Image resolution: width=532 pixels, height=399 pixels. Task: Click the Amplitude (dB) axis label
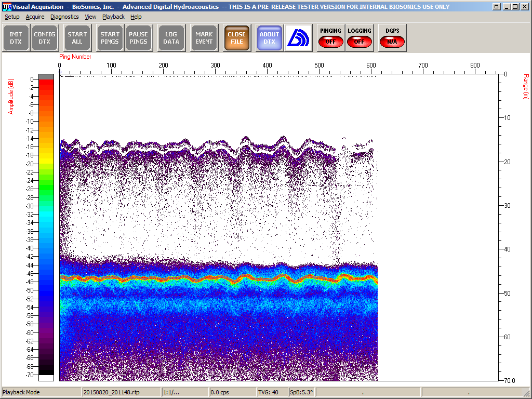point(11,97)
